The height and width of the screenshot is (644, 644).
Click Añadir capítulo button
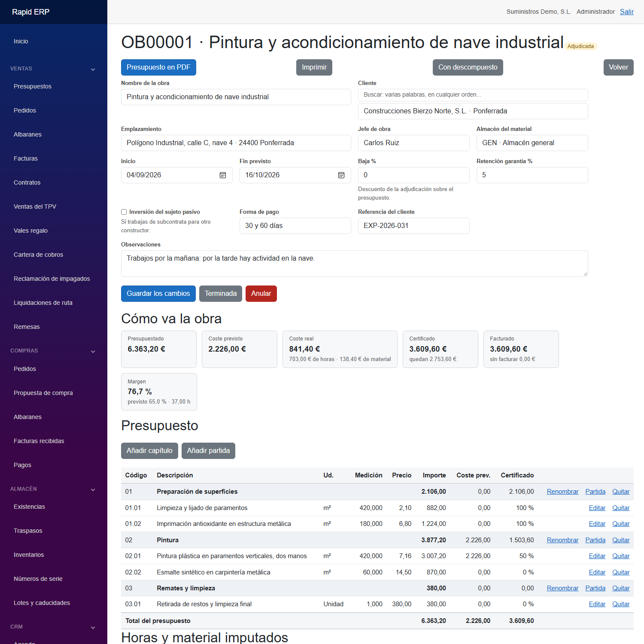(x=149, y=451)
